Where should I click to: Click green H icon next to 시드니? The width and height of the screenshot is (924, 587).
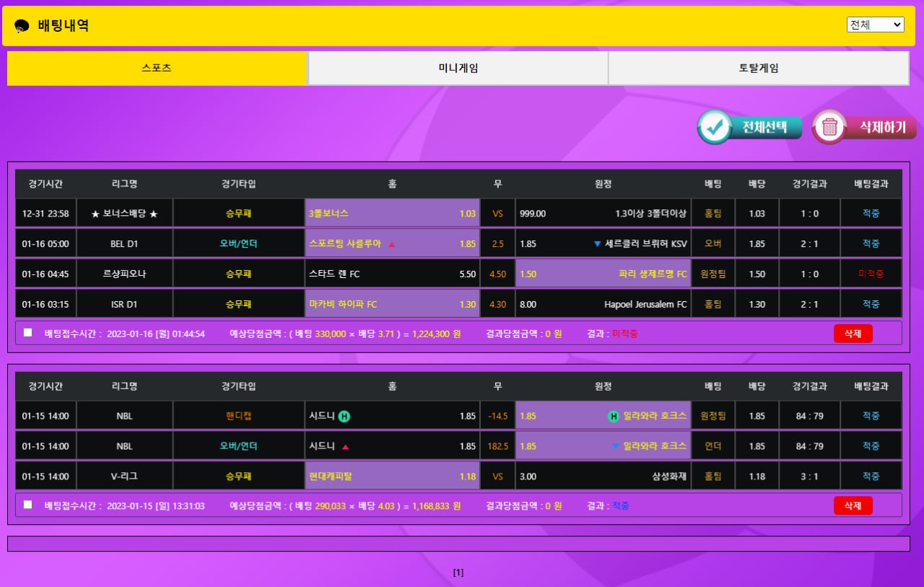(344, 416)
